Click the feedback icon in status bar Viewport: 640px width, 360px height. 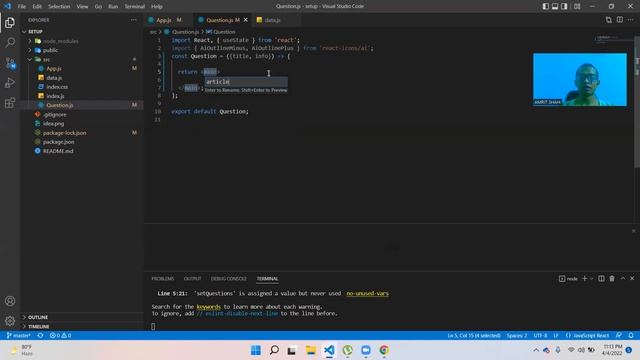click(619, 335)
